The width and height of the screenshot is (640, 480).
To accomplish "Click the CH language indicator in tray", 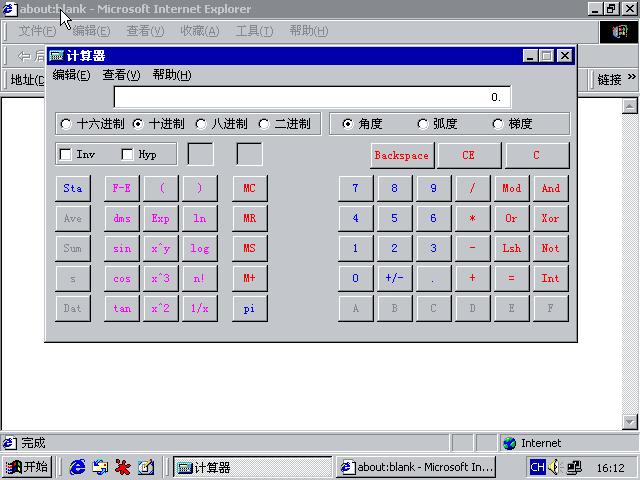I will (x=537, y=467).
